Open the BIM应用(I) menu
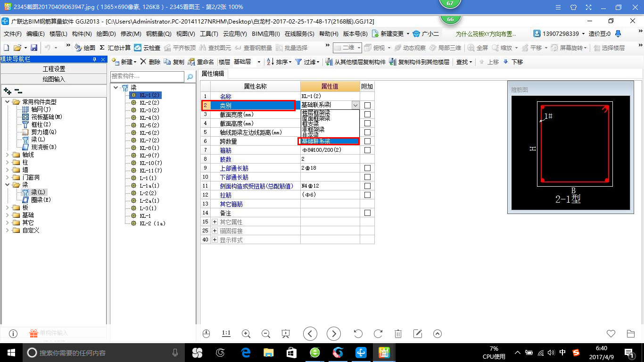 coord(265,34)
